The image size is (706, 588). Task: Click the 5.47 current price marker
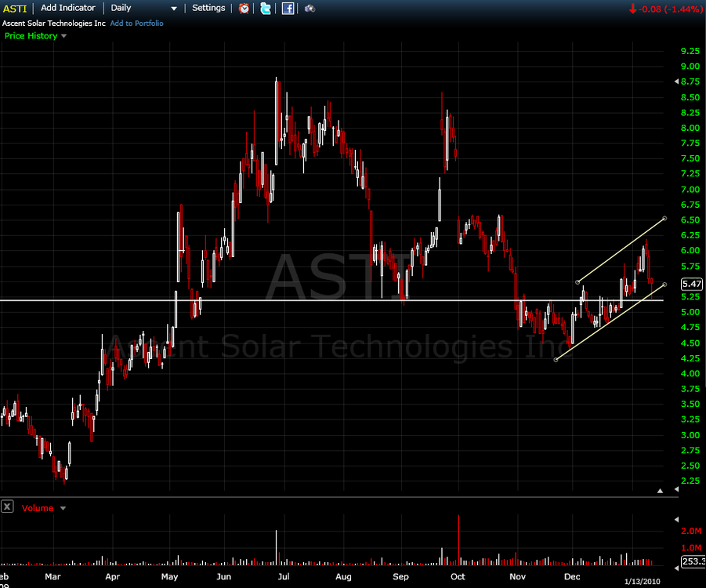[692, 283]
